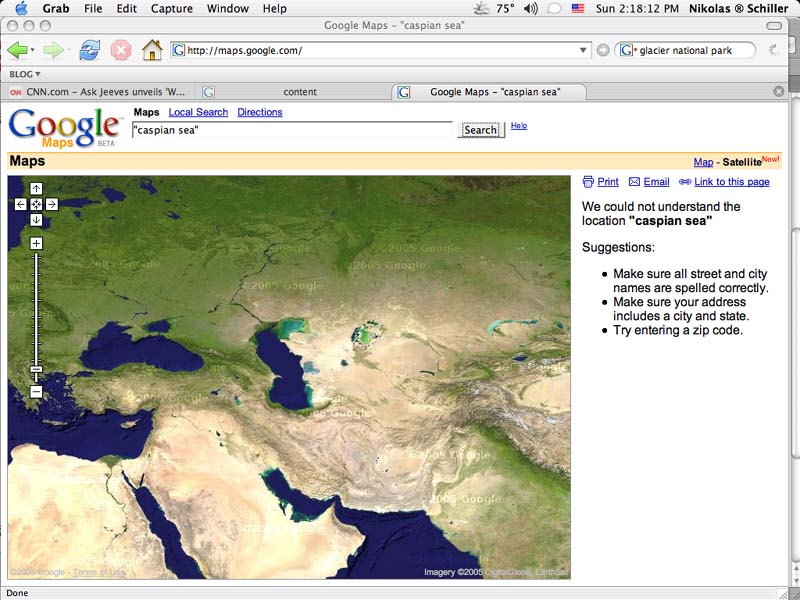Click the Google Maps logo

64,128
